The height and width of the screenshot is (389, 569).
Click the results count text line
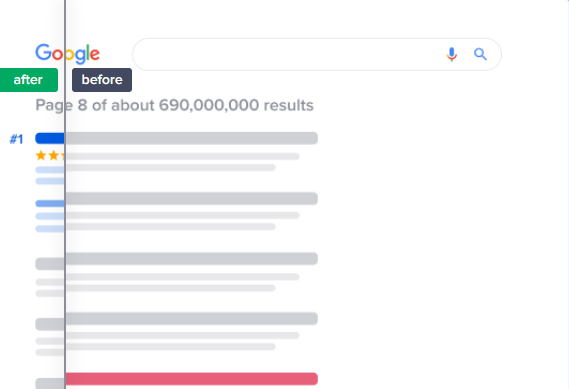pyautogui.click(x=175, y=106)
